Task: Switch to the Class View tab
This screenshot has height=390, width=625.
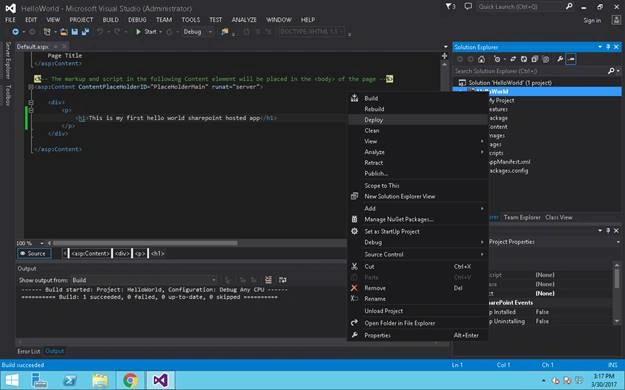Action: coord(559,217)
